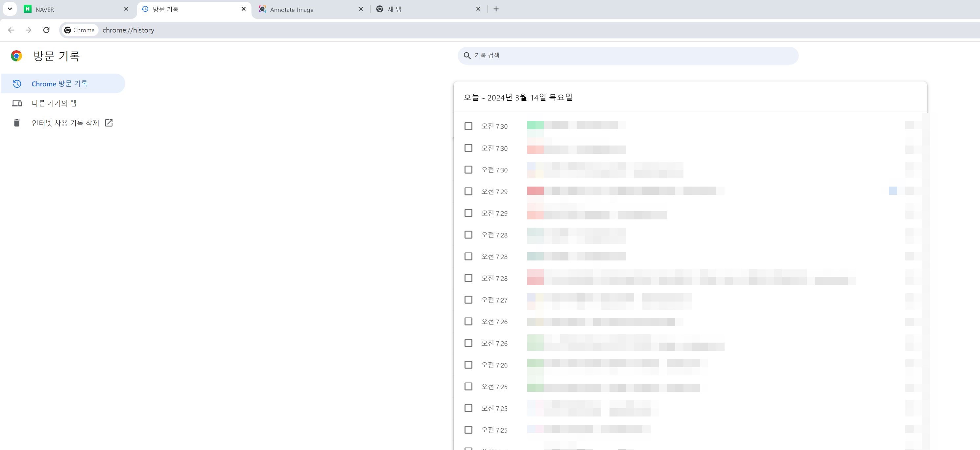Open 인터넷 사용 기록 삭제 link
Viewport: 980px width, 450px height.
[x=65, y=123]
